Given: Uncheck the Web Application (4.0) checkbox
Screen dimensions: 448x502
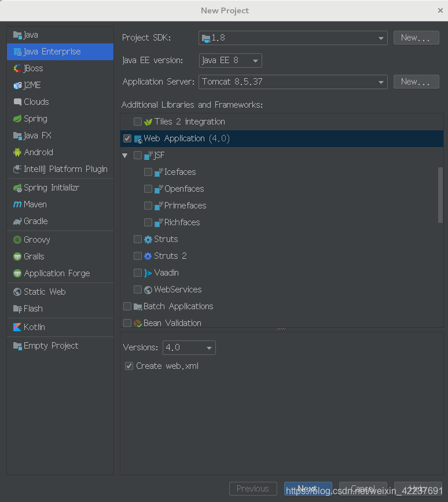Looking at the screenshot, I should 127,138.
